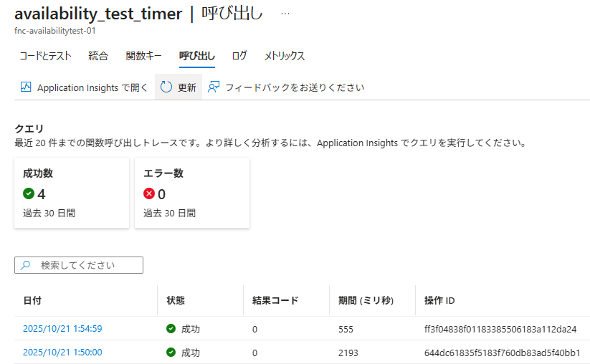Click the 状態 column header
Viewport: 590px width, 364px height.
point(176,300)
